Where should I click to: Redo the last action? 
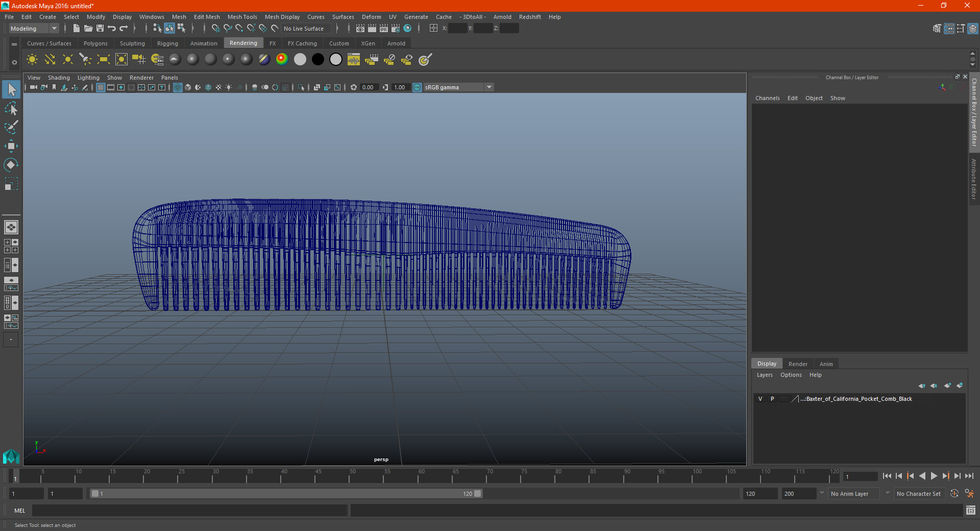(124, 29)
